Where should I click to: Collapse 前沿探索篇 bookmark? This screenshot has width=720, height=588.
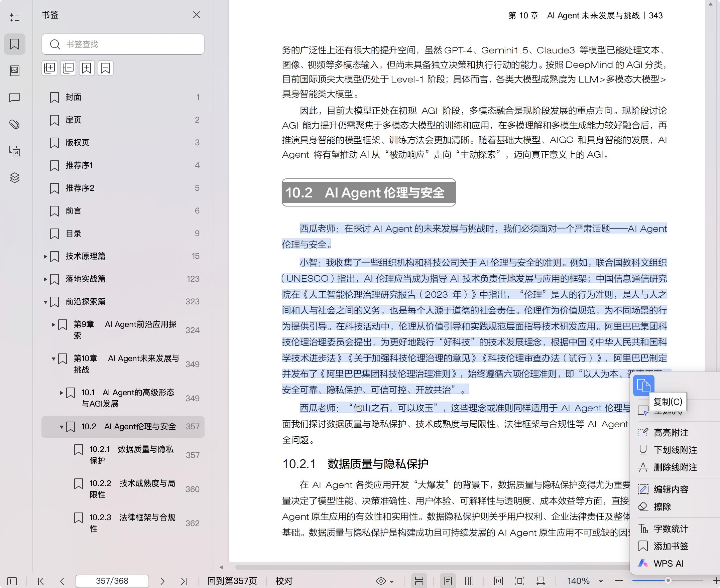45,302
